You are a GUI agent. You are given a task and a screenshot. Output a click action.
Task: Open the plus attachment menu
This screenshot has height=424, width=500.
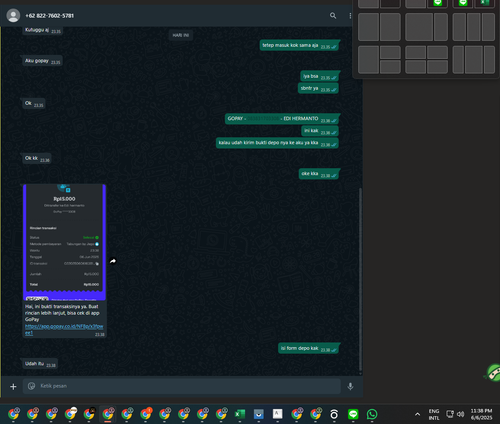coord(13,386)
